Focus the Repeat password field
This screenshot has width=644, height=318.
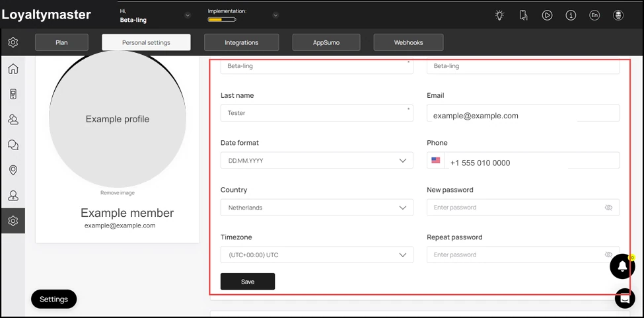(523, 255)
